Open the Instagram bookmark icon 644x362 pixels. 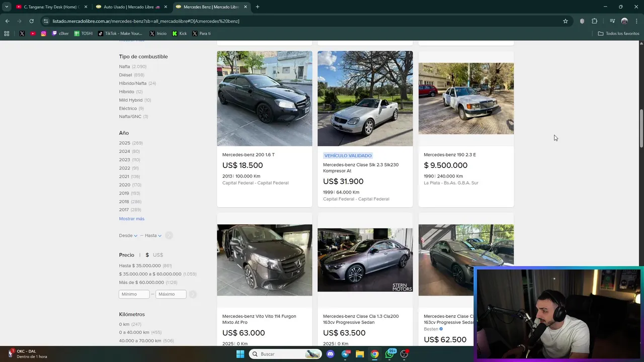43,34
